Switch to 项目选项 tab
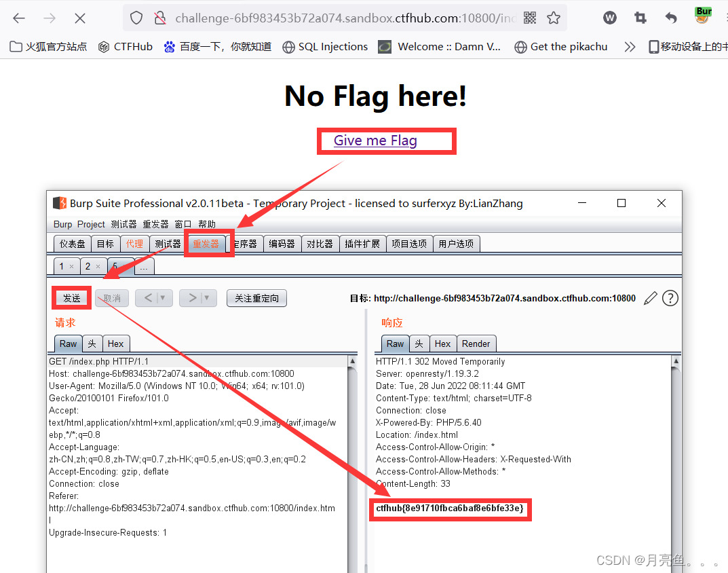This screenshot has width=728, height=573. pyautogui.click(x=409, y=244)
